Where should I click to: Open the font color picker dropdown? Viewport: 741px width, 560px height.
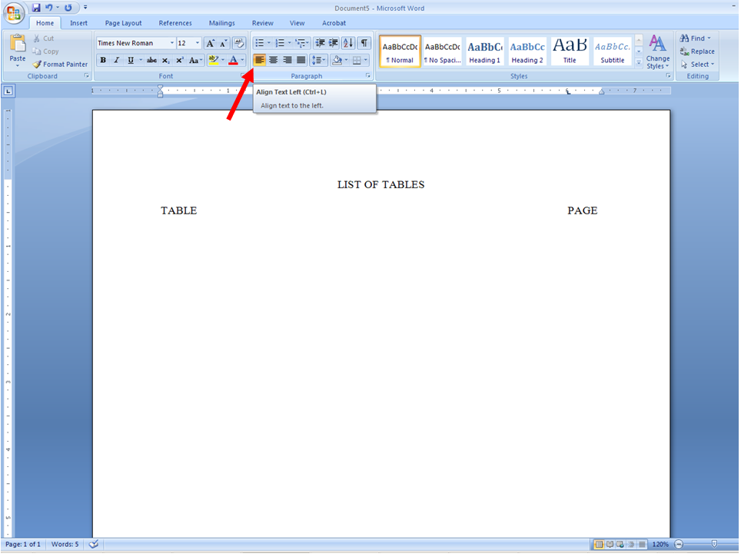[241, 59]
